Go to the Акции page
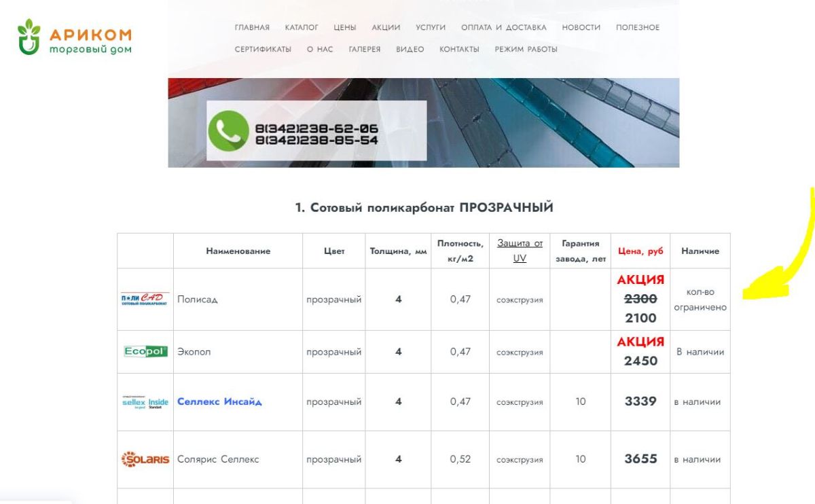The image size is (815, 504). [x=384, y=28]
